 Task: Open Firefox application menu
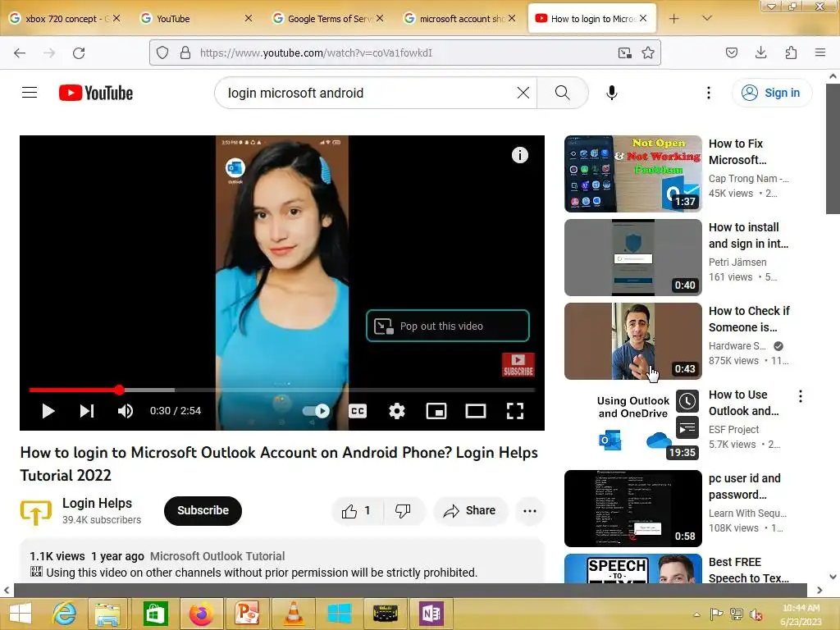[x=820, y=53]
